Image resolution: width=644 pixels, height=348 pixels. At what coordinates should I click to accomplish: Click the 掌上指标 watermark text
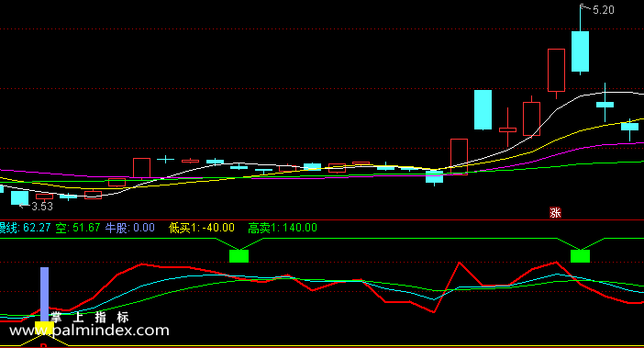click(x=90, y=317)
